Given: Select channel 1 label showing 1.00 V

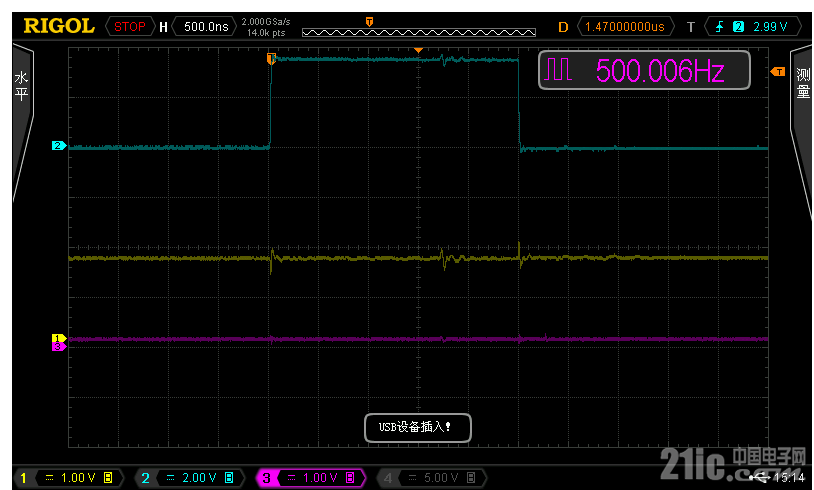Looking at the screenshot, I should pyautogui.click(x=70, y=478).
